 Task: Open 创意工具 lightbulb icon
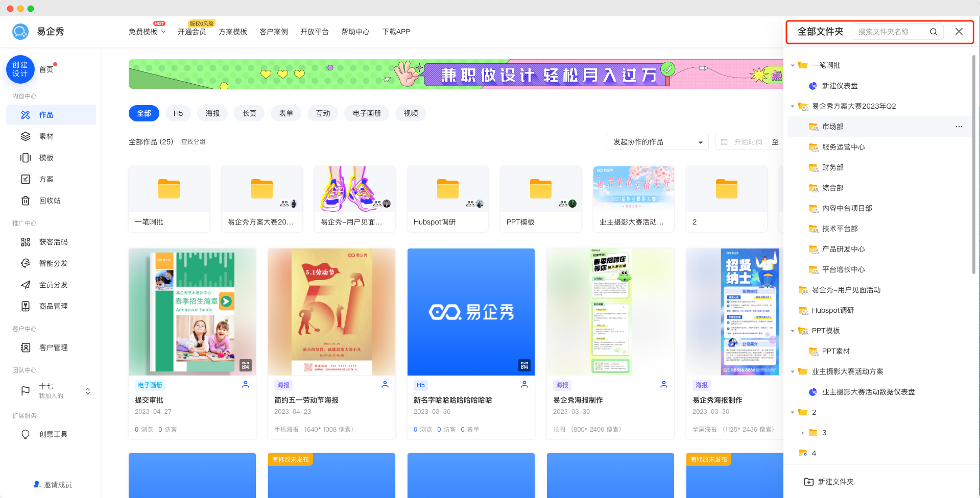26,434
